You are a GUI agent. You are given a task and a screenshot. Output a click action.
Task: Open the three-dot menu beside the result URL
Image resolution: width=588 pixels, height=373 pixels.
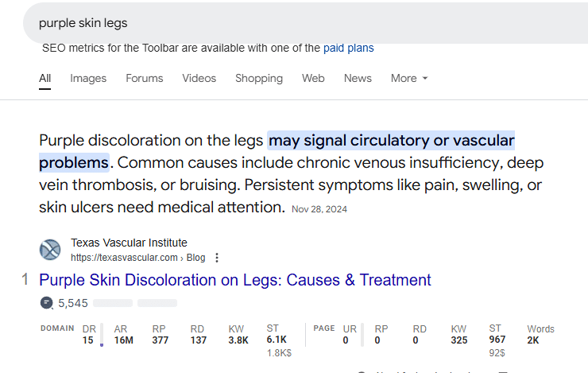pos(217,258)
